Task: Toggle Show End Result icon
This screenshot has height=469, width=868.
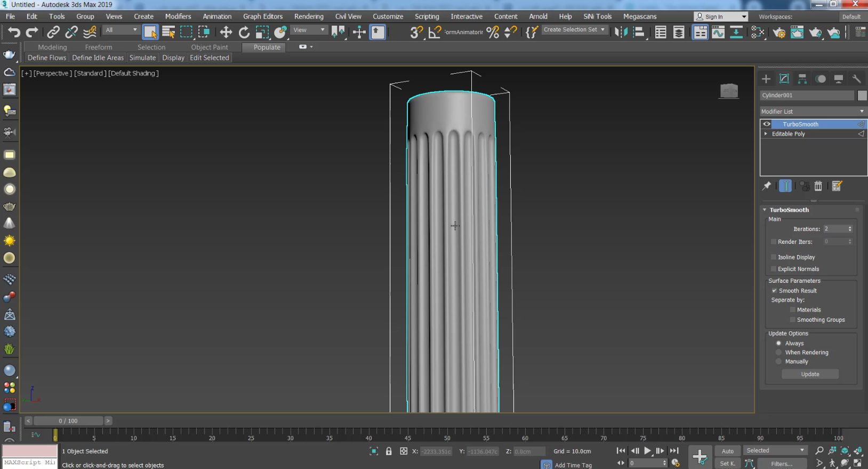Action: [785, 186]
